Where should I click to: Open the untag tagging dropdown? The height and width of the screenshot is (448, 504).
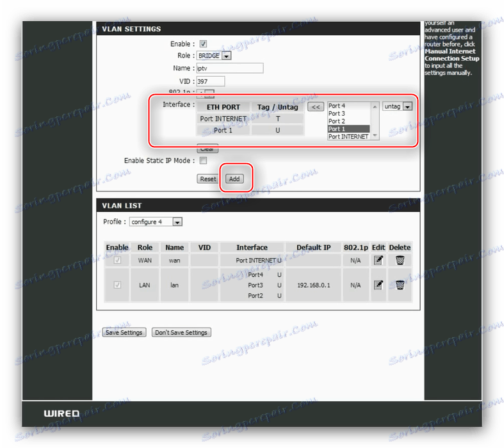click(x=397, y=106)
